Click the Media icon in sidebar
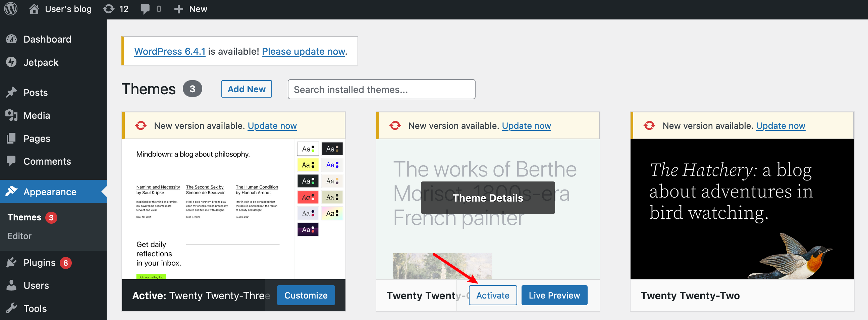 pyautogui.click(x=11, y=115)
